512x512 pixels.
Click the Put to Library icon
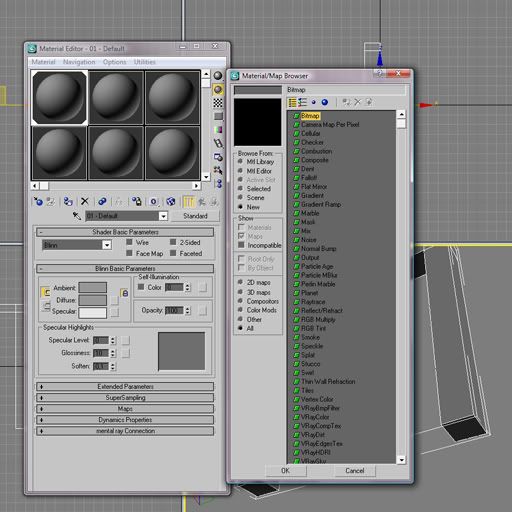click(x=136, y=201)
